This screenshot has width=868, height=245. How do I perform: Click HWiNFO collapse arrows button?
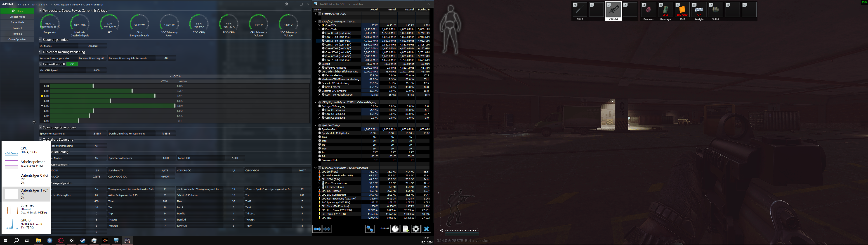click(x=327, y=229)
